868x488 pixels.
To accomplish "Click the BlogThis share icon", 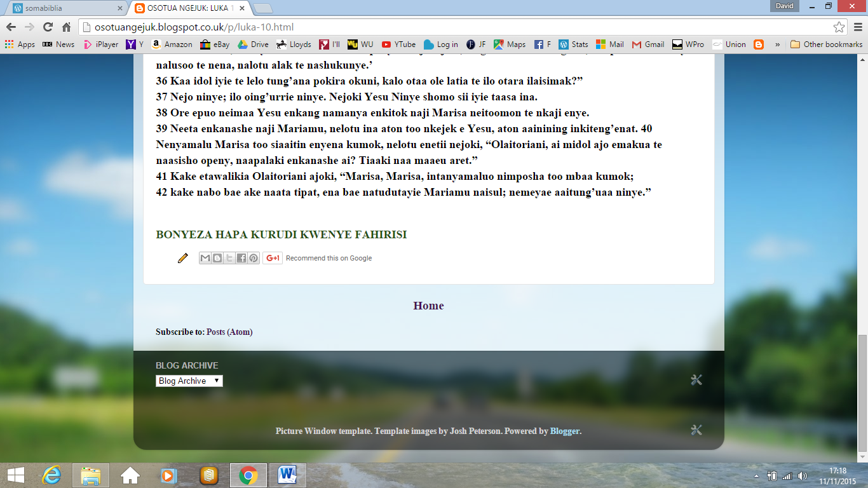I will click(x=217, y=258).
